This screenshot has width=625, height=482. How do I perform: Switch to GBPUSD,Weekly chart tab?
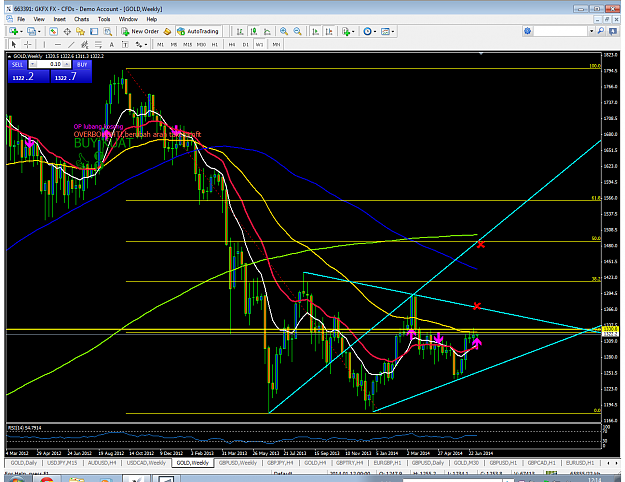238,463
